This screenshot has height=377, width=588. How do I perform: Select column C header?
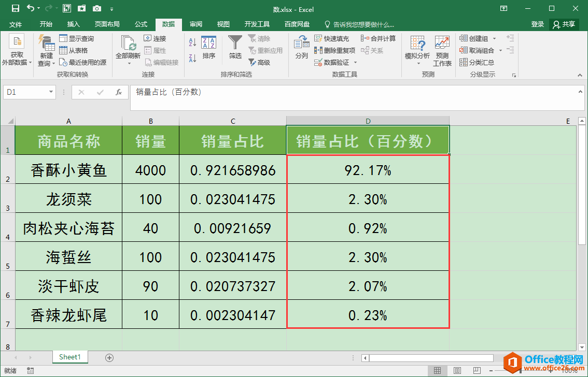tap(233, 121)
